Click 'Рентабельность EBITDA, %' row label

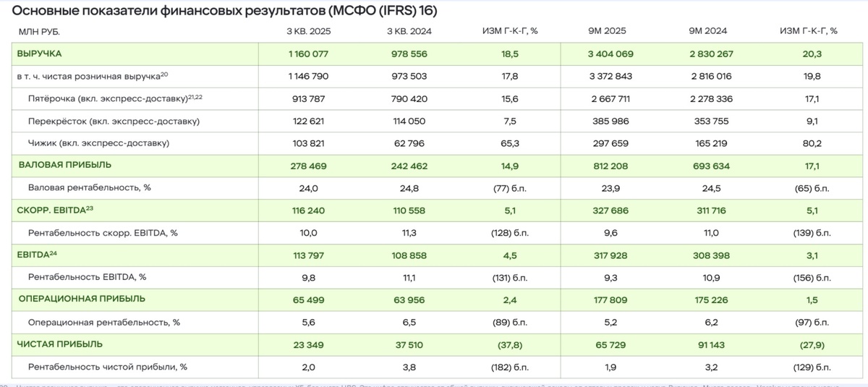coord(87,276)
